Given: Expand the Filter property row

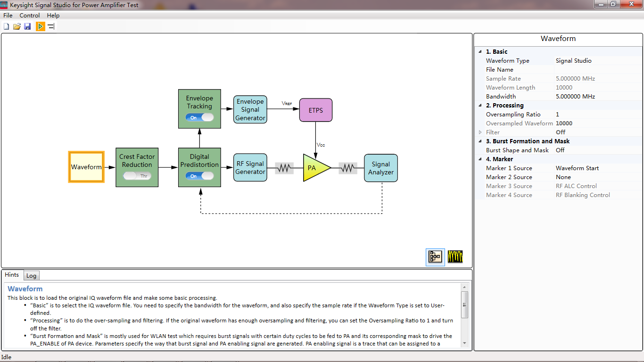Looking at the screenshot, I should point(480,132).
